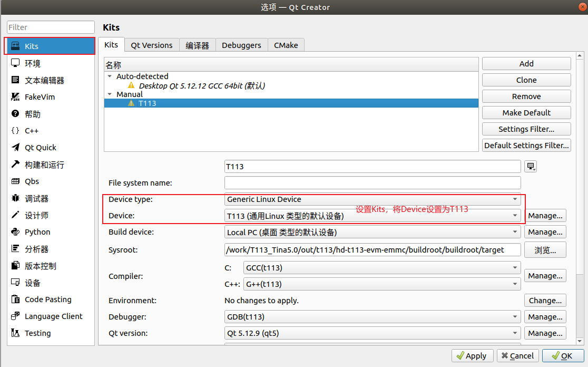Image resolution: width=588 pixels, height=367 pixels.
Task: Open the Code Pasting settings category
Action: [51, 300]
